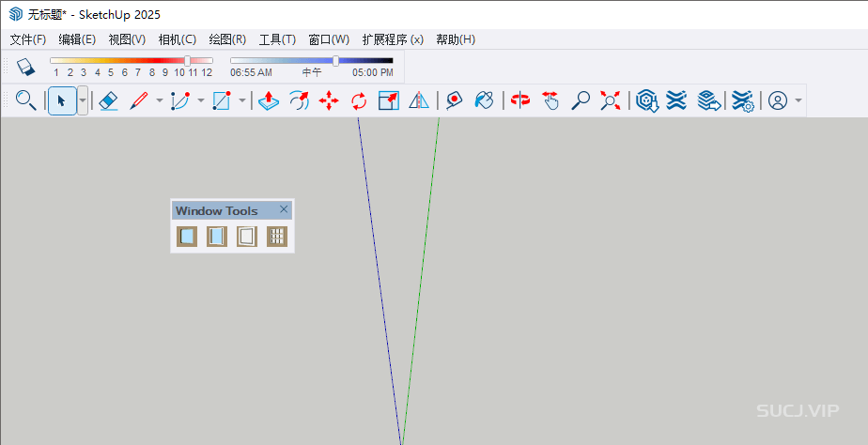Select the Zoom magnifier tool
868x445 pixels.
pos(581,100)
